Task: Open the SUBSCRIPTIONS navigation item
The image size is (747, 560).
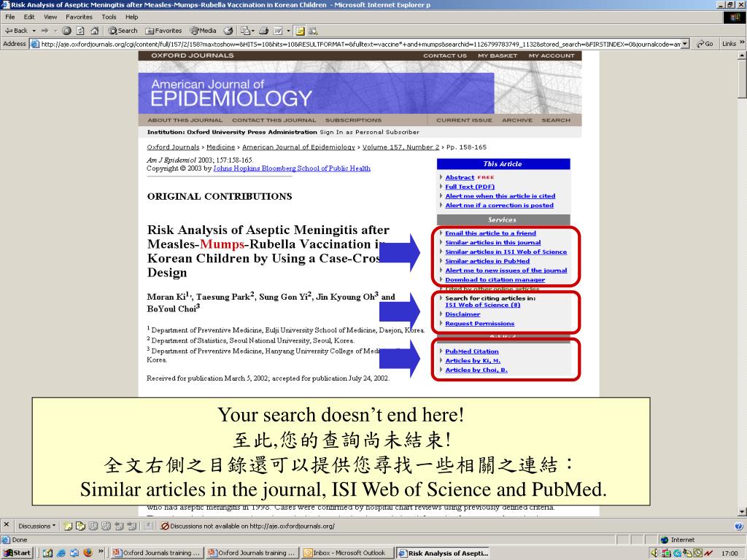Action: pos(353,120)
